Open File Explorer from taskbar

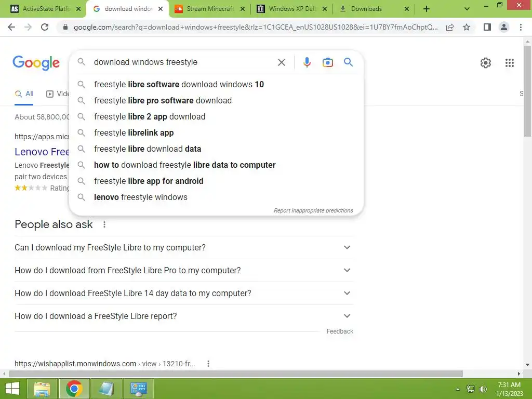tap(42, 389)
